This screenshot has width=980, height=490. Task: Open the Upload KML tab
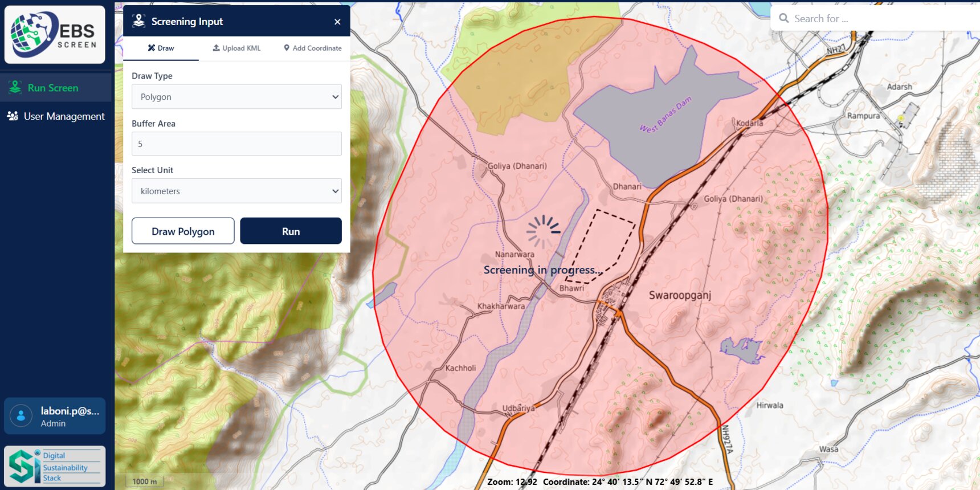pos(236,48)
